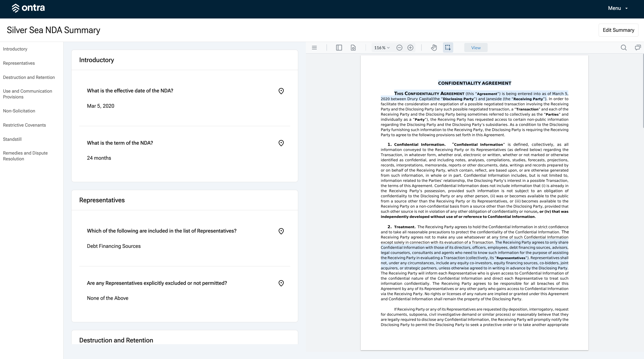Select Standstill in the sidebar navigation

point(12,139)
